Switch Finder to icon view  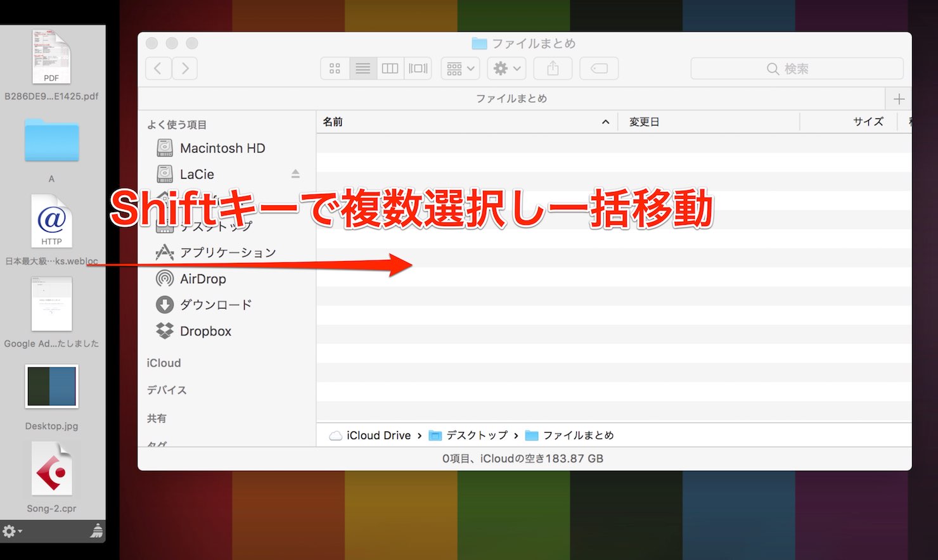(x=335, y=68)
